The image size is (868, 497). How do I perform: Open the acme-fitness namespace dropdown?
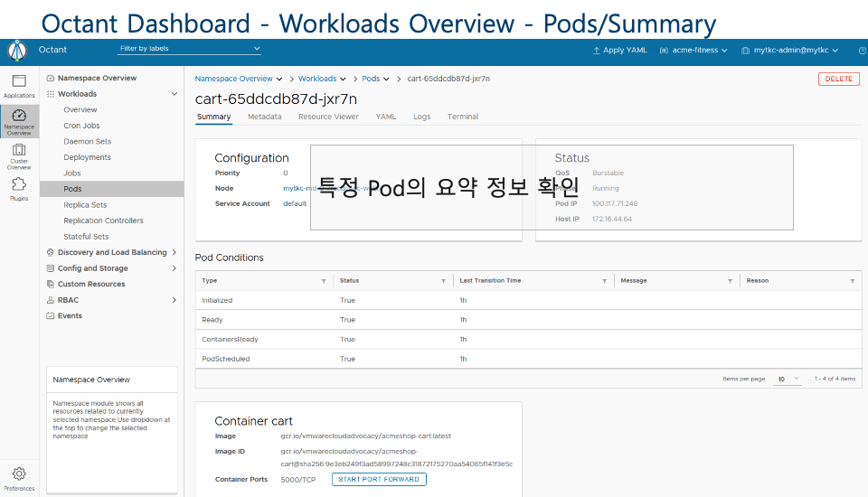coord(693,51)
